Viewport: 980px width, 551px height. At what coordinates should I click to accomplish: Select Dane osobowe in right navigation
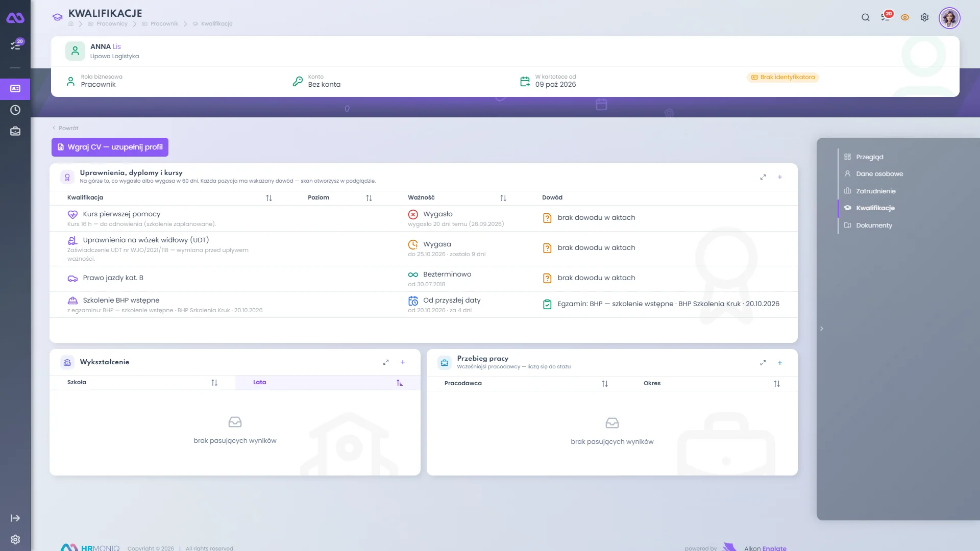coord(873,174)
